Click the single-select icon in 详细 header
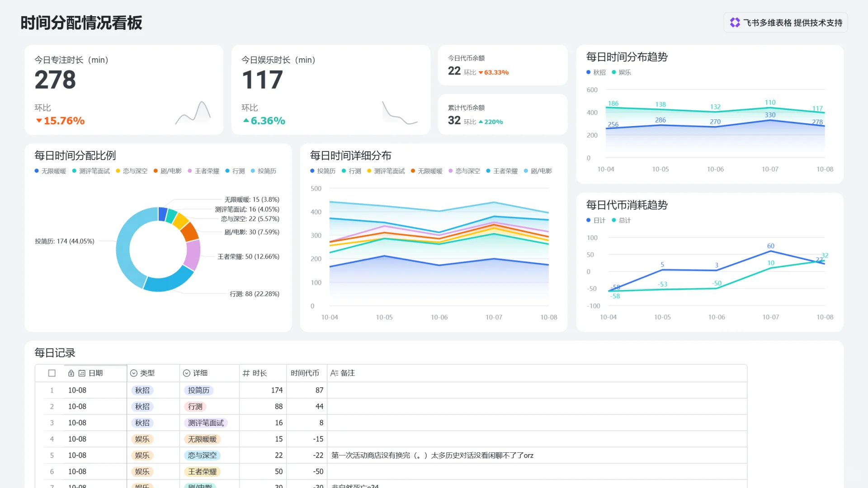Screen dimensions: 868x488 187,373
